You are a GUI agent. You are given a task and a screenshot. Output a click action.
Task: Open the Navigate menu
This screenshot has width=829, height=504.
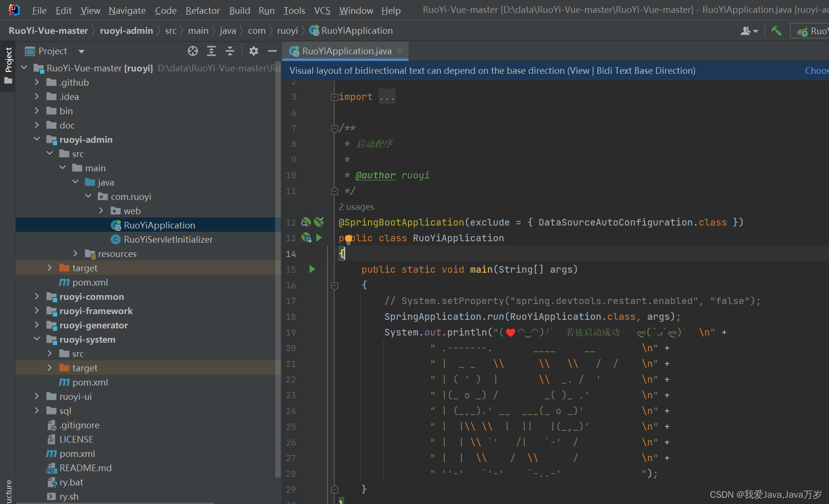127,10
